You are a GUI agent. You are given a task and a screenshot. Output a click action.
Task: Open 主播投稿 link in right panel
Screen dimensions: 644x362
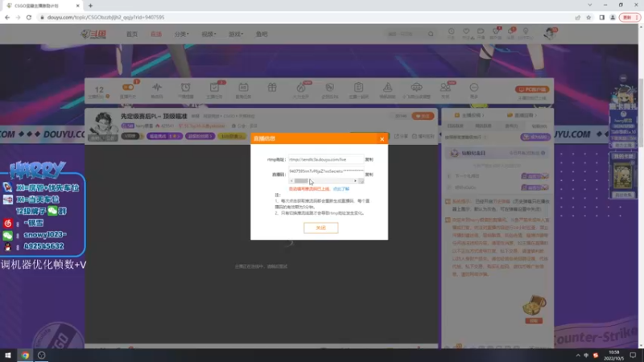pyautogui.click(x=469, y=115)
